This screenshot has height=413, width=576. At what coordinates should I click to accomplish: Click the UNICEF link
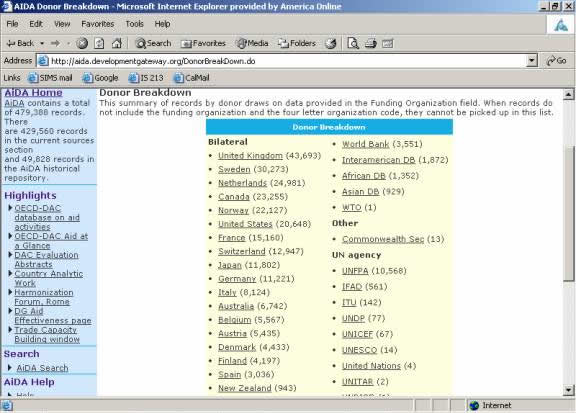pos(357,334)
